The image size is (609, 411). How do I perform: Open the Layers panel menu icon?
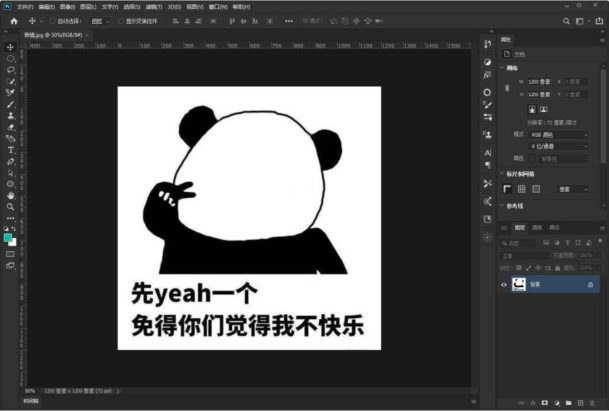pos(602,228)
